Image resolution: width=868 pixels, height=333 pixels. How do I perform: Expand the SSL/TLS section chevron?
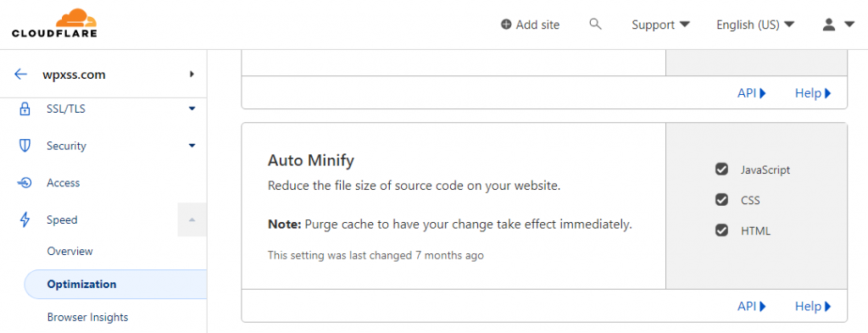[192, 109]
